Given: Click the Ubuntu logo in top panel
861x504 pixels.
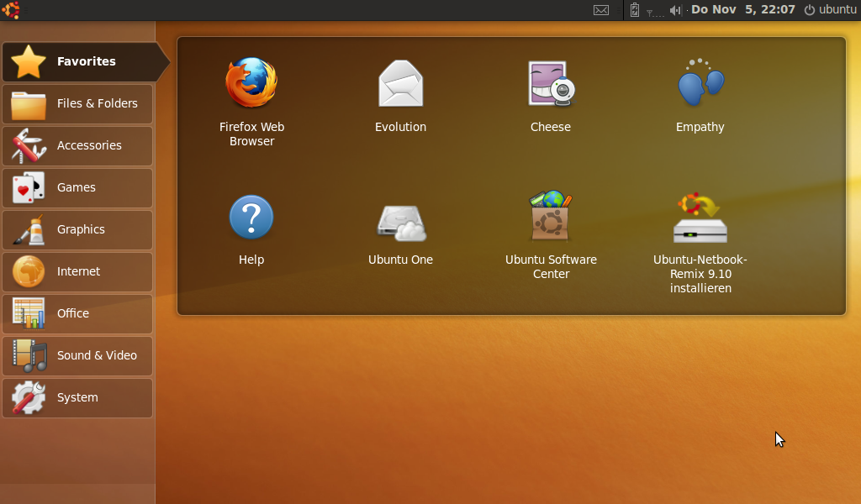Looking at the screenshot, I should click(10, 9).
